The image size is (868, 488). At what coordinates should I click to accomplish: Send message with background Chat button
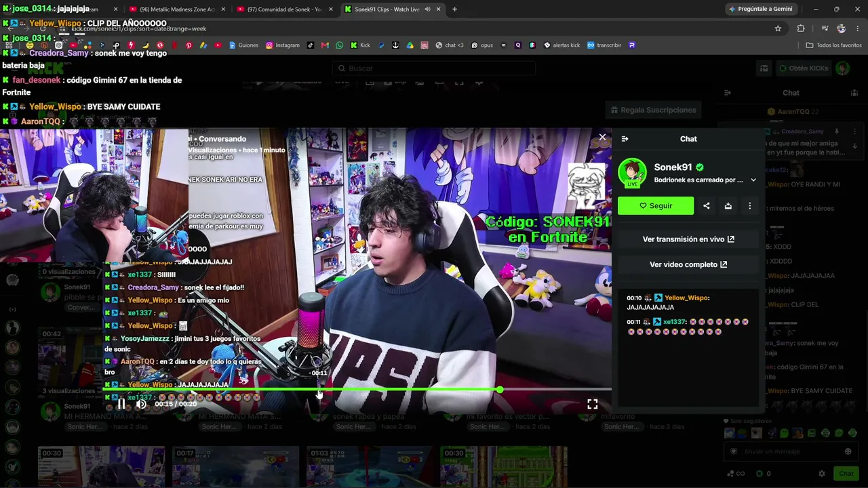(x=846, y=474)
